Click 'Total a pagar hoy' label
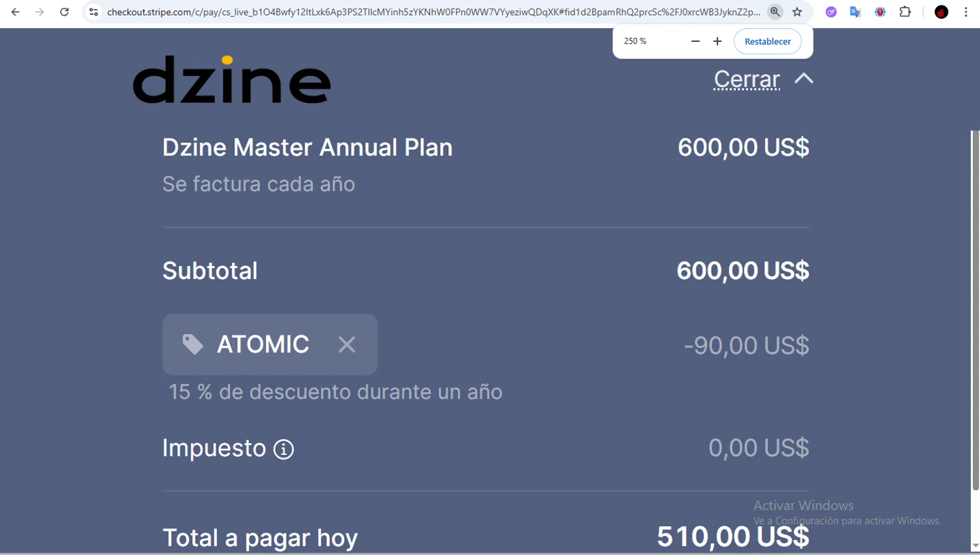 [x=260, y=538]
